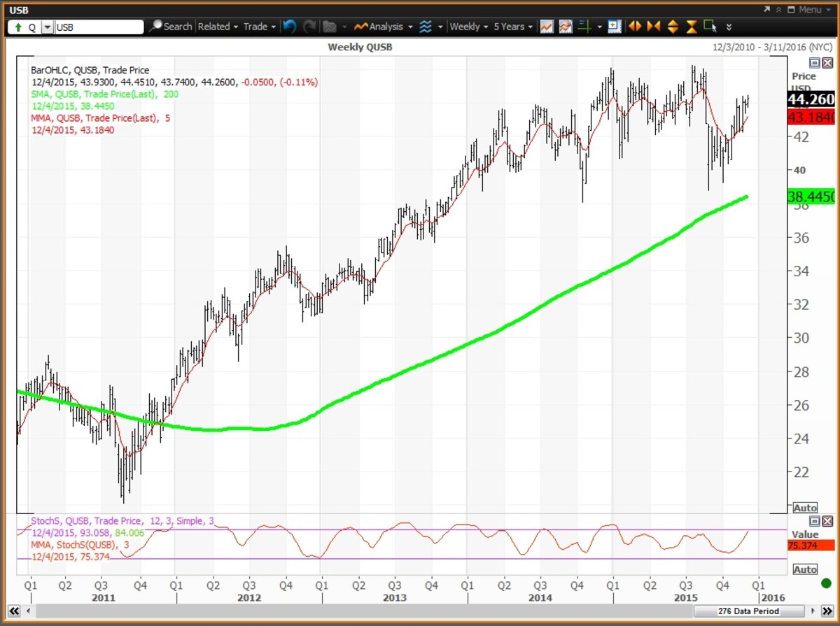Click the horizontal expand arrows icon
The height and width of the screenshot is (626, 840).
point(635,27)
